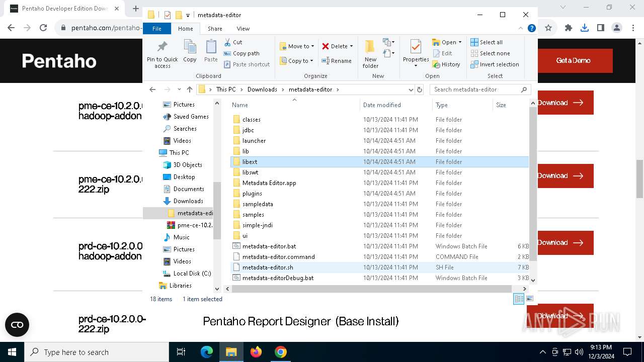Sort by the Date modified column
Screen dimensions: 644x362
396,105
